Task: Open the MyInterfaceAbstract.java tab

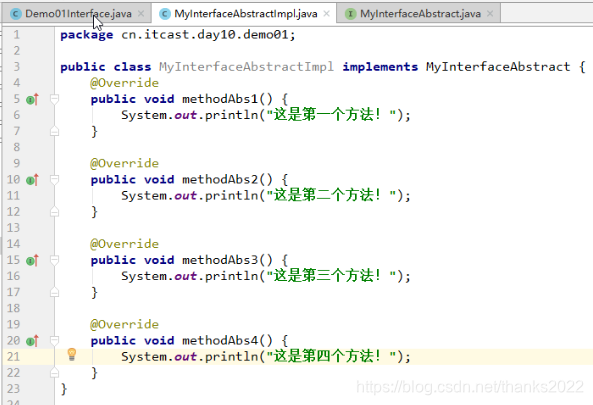Action: 420,14
